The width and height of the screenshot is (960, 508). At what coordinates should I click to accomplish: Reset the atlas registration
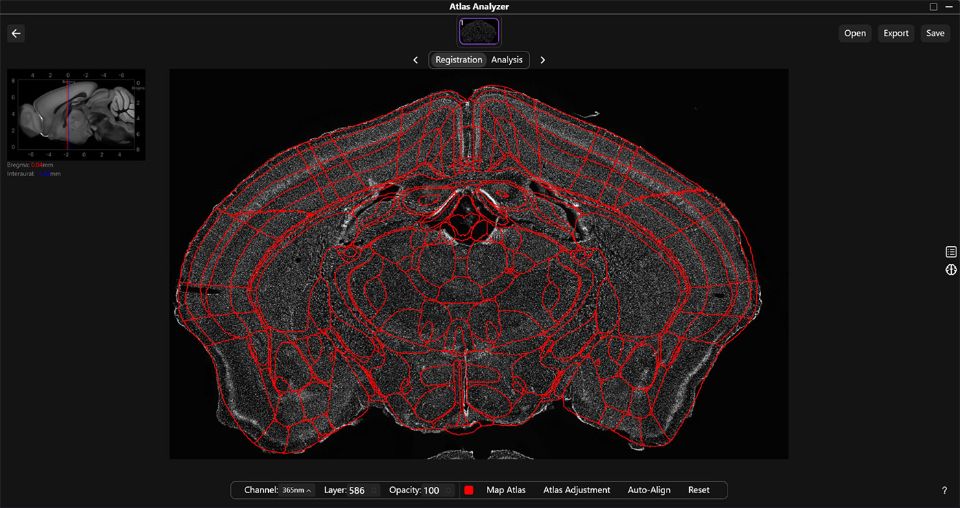(x=698, y=490)
